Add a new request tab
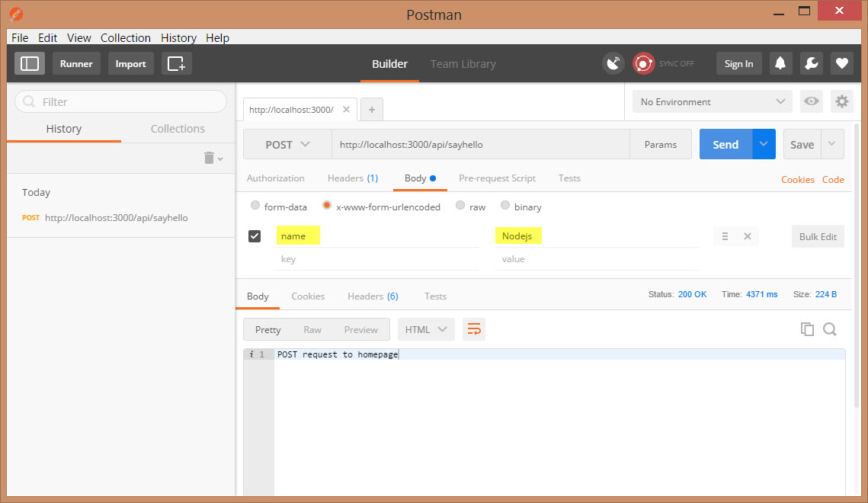This screenshot has height=503, width=868. (372, 110)
